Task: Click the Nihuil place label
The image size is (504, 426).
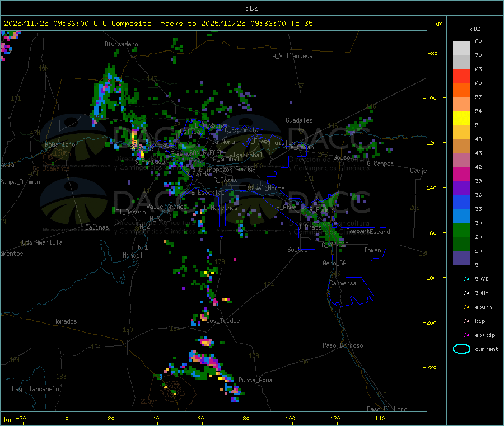Action: pos(132,255)
